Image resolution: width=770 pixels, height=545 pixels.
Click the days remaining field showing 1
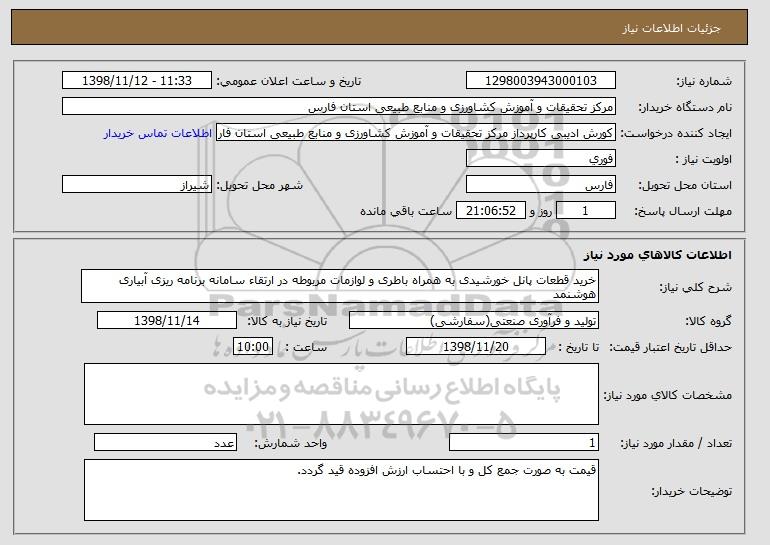[585, 211]
